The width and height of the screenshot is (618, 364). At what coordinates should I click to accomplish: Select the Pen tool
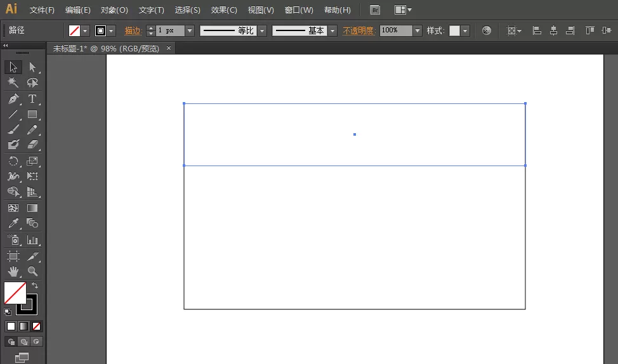(x=13, y=98)
